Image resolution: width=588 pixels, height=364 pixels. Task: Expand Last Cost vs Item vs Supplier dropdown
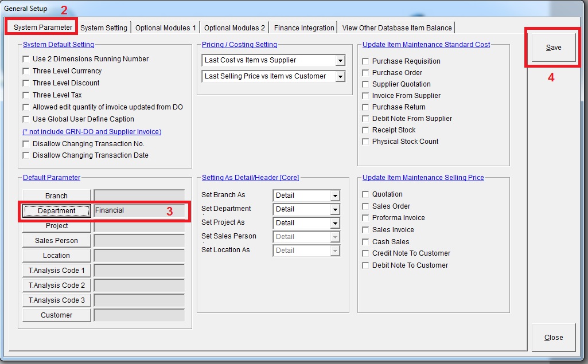click(340, 60)
